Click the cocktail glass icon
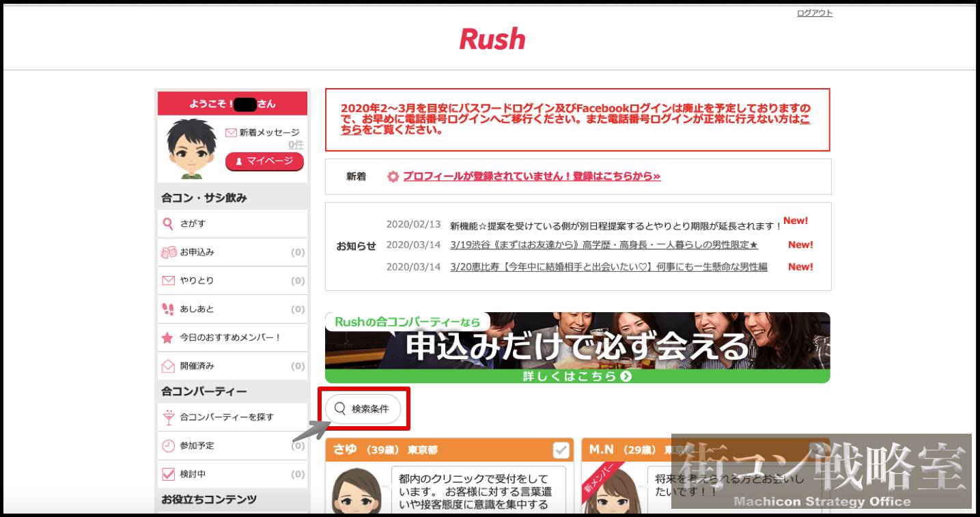Screen dimensions: 980x517 (168, 417)
